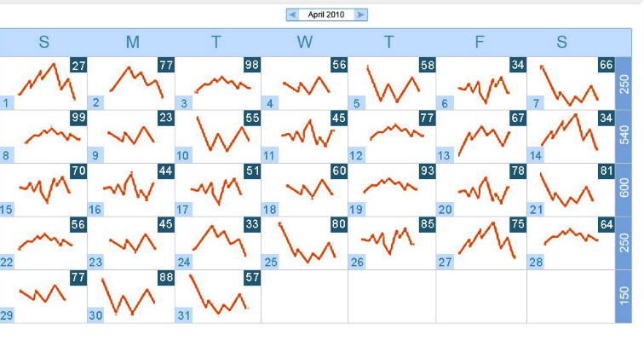Image resolution: width=644 pixels, height=341 pixels.
Task: Click the 98 value badge on day 3
Action: tap(252, 66)
